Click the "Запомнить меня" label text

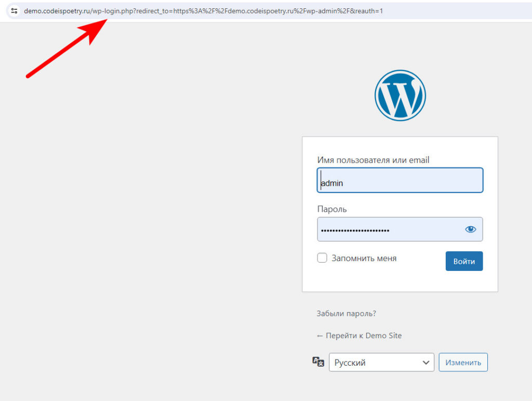tap(364, 258)
